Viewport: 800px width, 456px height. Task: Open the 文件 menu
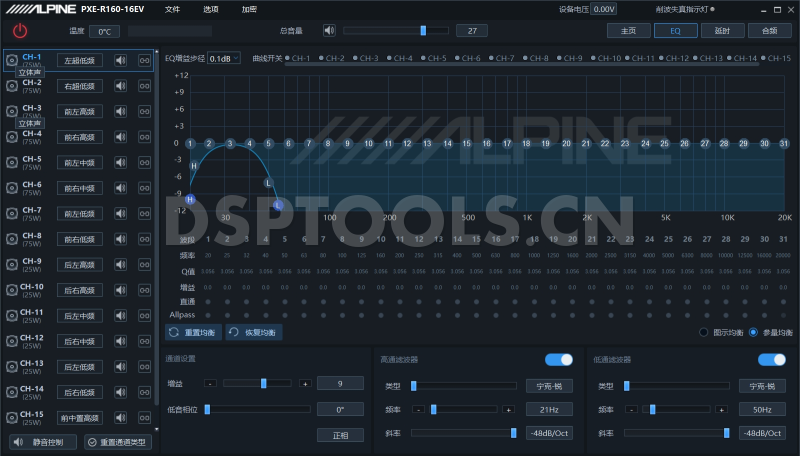coord(172,9)
